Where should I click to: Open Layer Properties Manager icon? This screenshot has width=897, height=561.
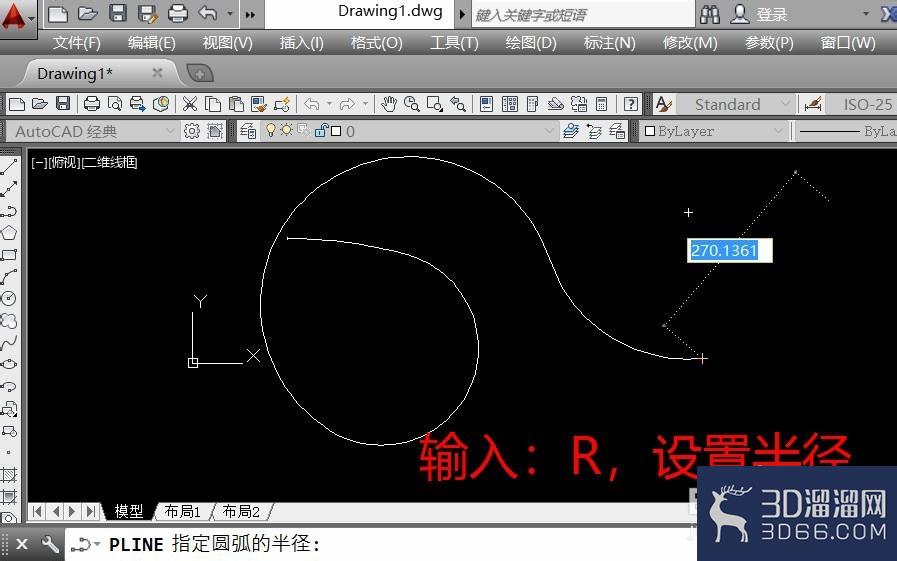coord(248,131)
